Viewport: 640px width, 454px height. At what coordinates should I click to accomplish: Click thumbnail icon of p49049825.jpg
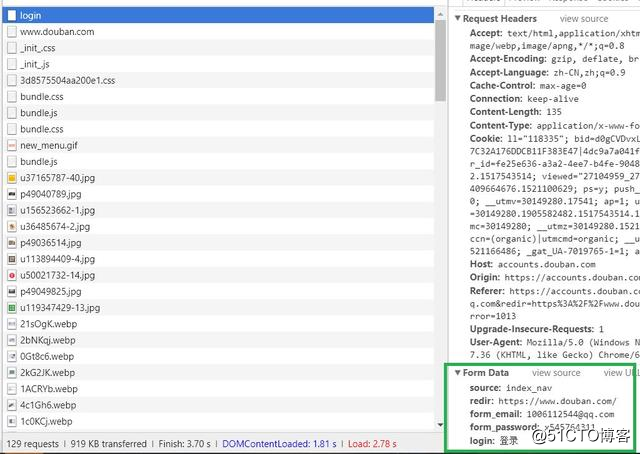[x=12, y=292]
